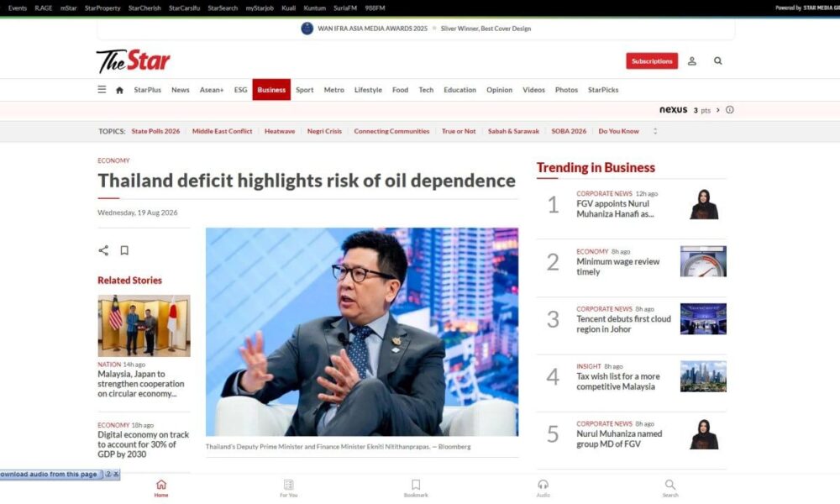The image size is (840, 504).
Task: Open Tencent debuts first cloud region story
Action: (623, 324)
